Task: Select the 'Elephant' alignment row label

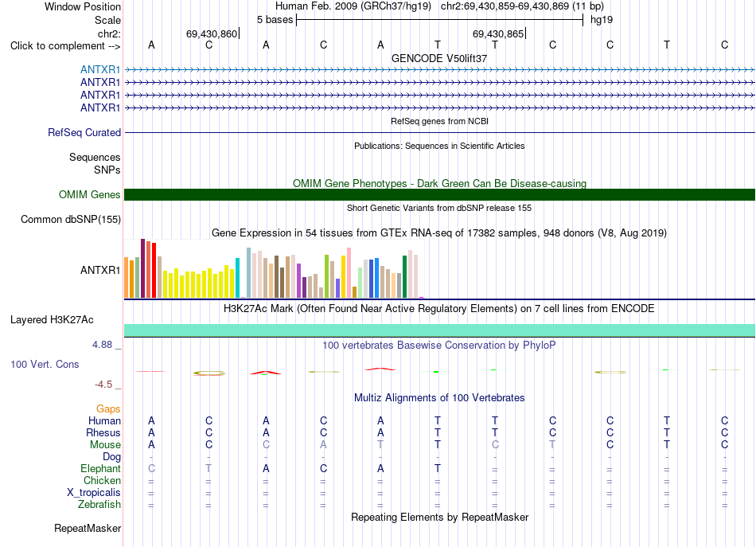Action: point(100,468)
